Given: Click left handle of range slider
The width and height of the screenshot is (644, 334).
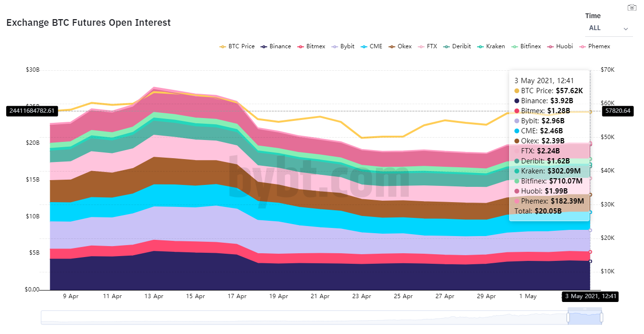Looking at the screenshot, I should click(569, 317).
